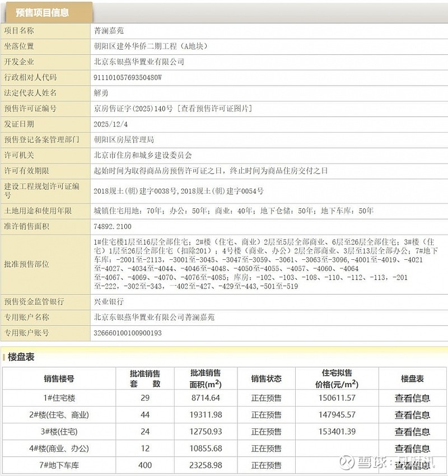Screen dimensions: 448x476
Task: Click 正在预售 status for 1#住宅楼
Action: coord(266,398)
